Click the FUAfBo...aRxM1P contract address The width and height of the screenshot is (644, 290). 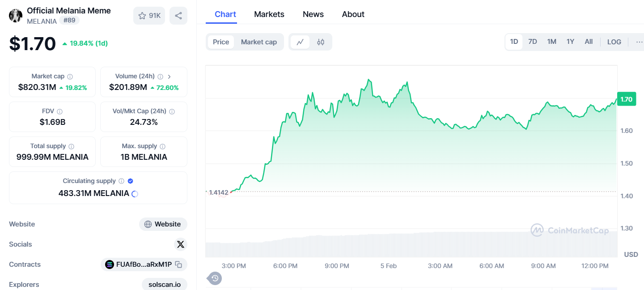click(144, 264)
